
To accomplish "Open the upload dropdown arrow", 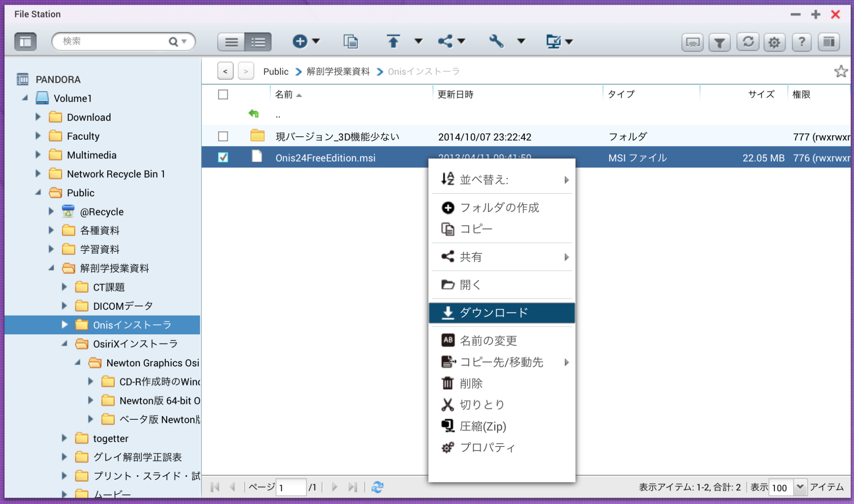I will click(x=418, y=41).
